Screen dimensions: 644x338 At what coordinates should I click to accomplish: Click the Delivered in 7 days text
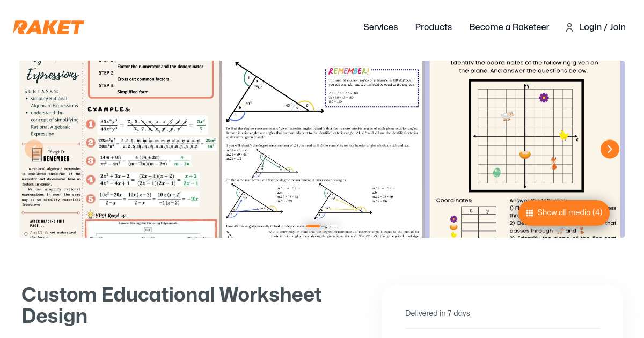(437, 313)
